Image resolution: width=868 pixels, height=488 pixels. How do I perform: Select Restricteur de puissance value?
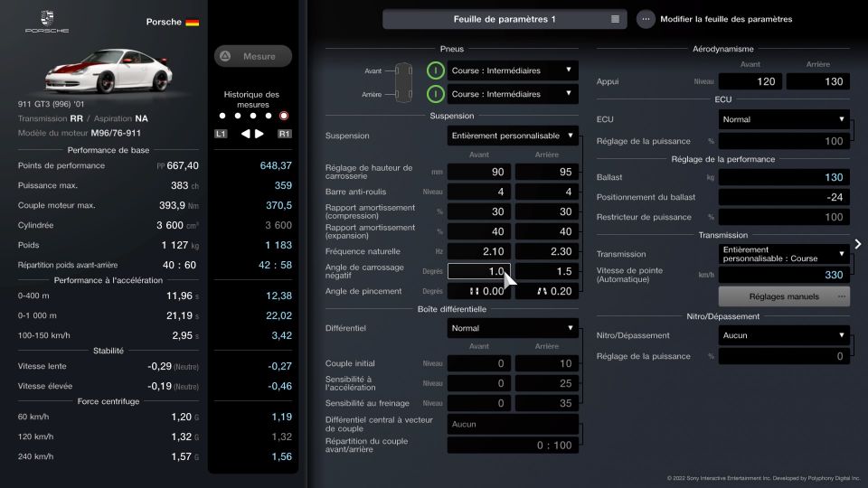(784, 217)
